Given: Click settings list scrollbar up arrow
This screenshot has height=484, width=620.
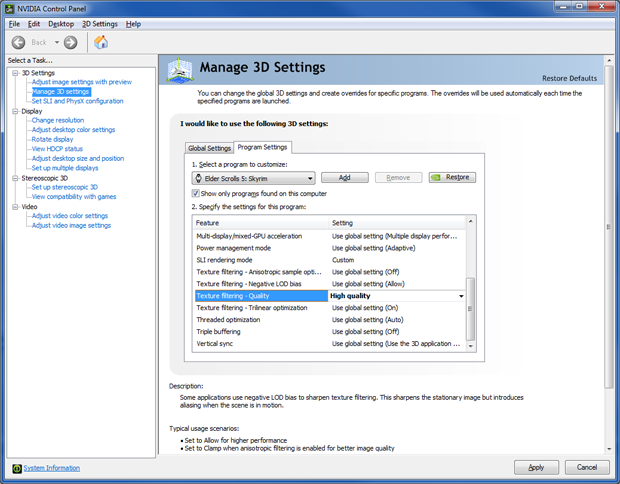Looking at the screenshot, I should (x=471, y=221).
